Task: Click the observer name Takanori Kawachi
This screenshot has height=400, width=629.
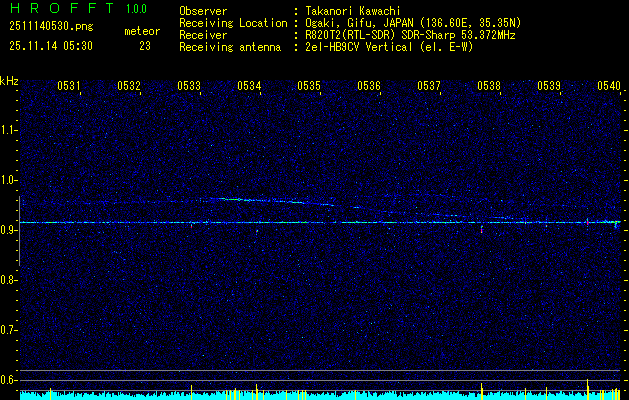Action: [x=353, y=11]
